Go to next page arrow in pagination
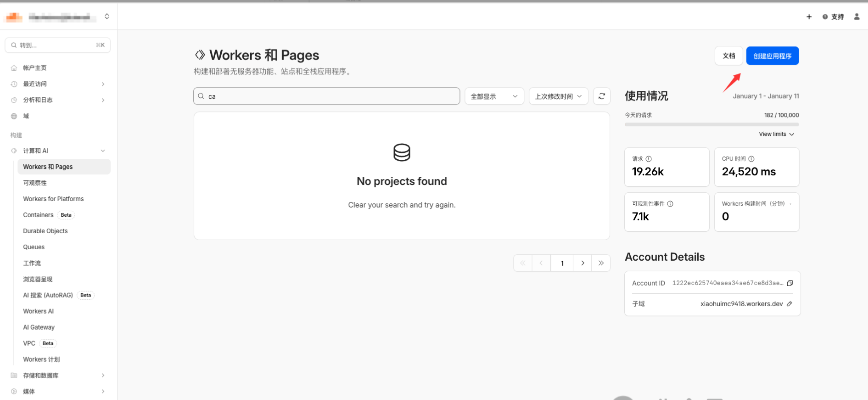 582,263
